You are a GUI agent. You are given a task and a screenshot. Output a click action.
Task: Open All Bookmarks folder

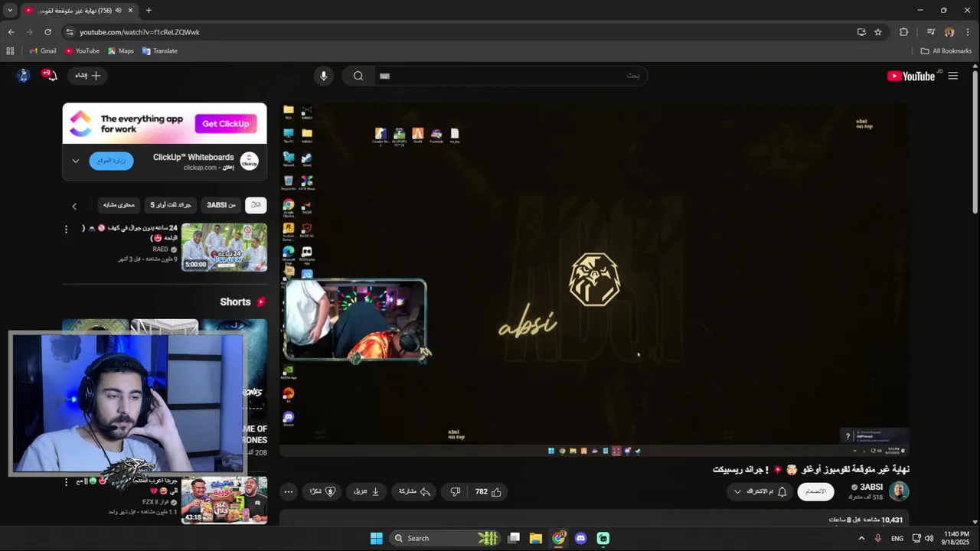coord(946,51)
